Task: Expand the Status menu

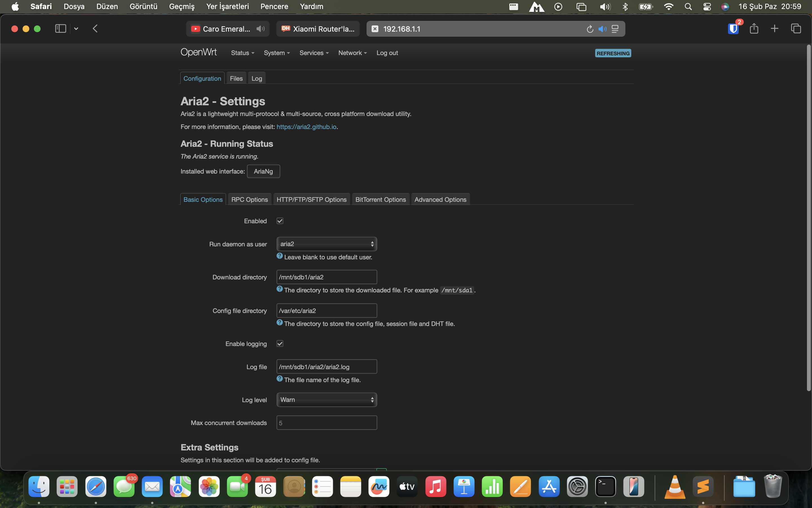Action: (x=242, y=53)
